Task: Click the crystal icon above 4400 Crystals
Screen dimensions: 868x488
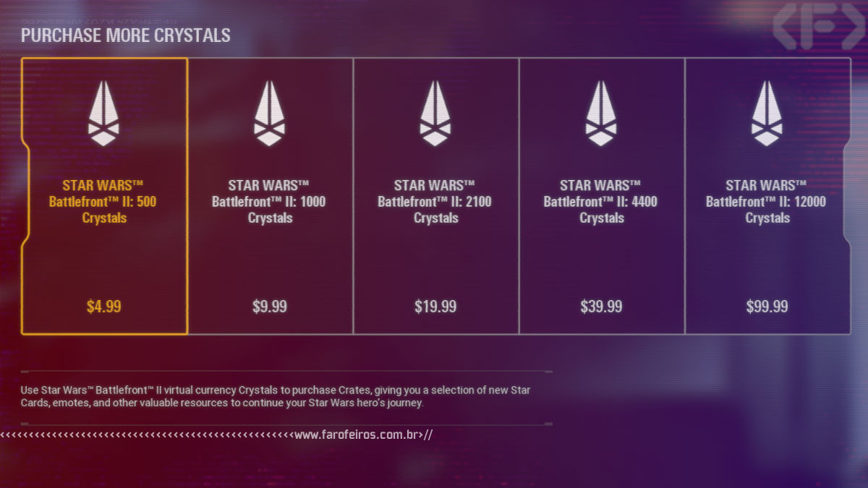Action: click(601, 113)
